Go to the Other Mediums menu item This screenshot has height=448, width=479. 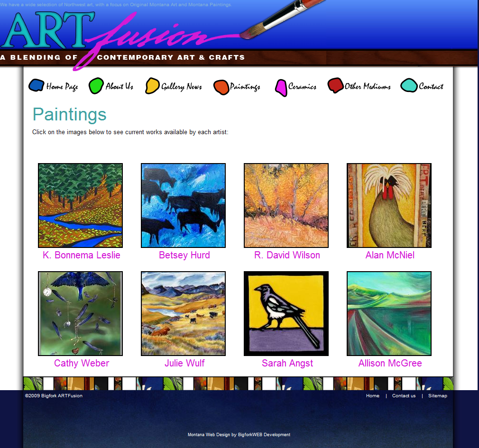(368, 87)
